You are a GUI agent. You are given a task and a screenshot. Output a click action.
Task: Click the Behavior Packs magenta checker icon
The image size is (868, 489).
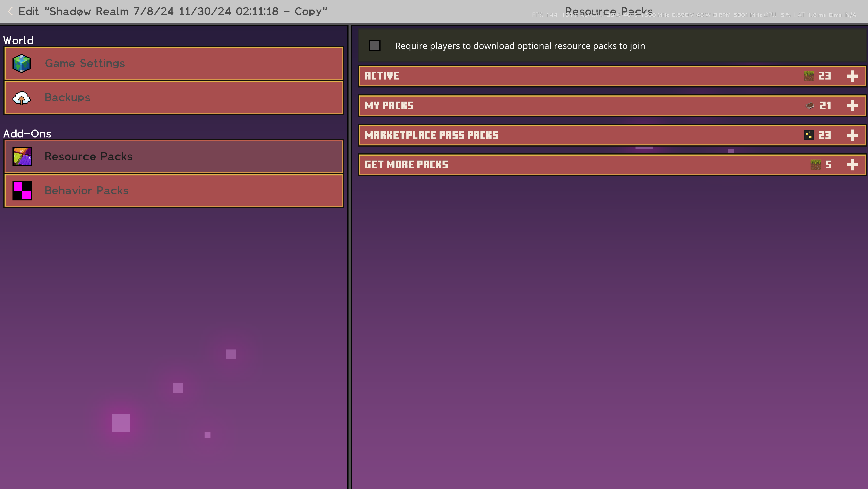22,191
